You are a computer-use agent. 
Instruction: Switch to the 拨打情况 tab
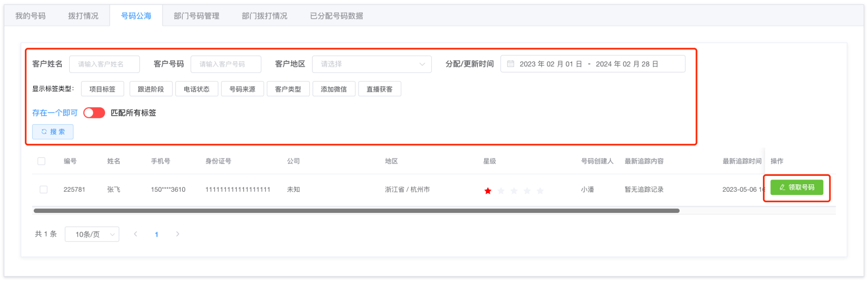[83, 16]
